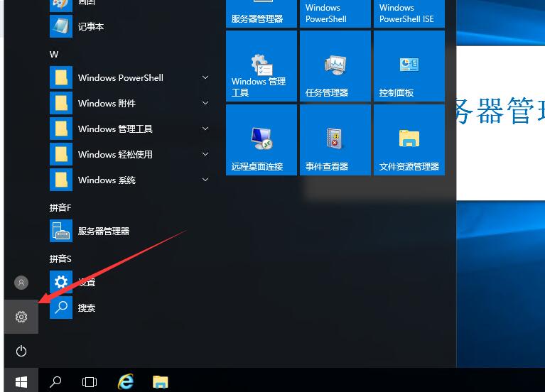Open the Windows 附件 folder icon

pos(61,103)
